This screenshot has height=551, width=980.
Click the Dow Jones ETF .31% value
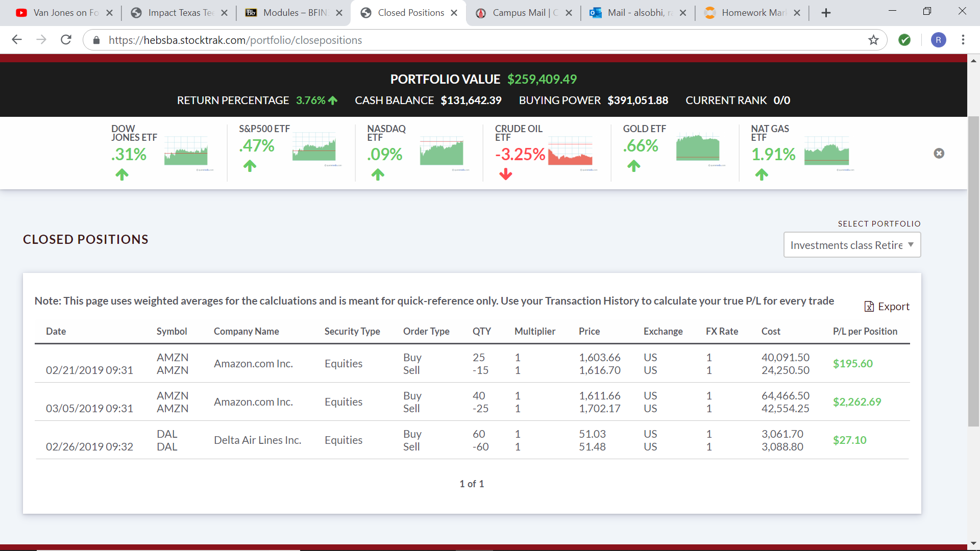[x=129, y=154]
